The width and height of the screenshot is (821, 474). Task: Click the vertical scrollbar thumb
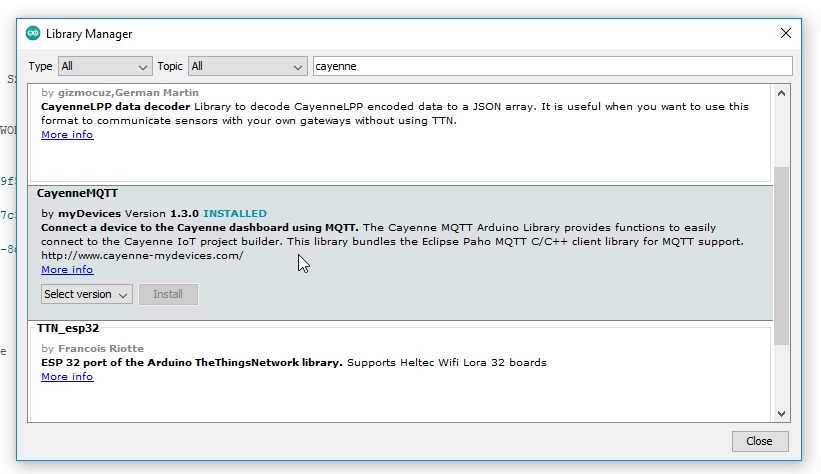(781, 256)
